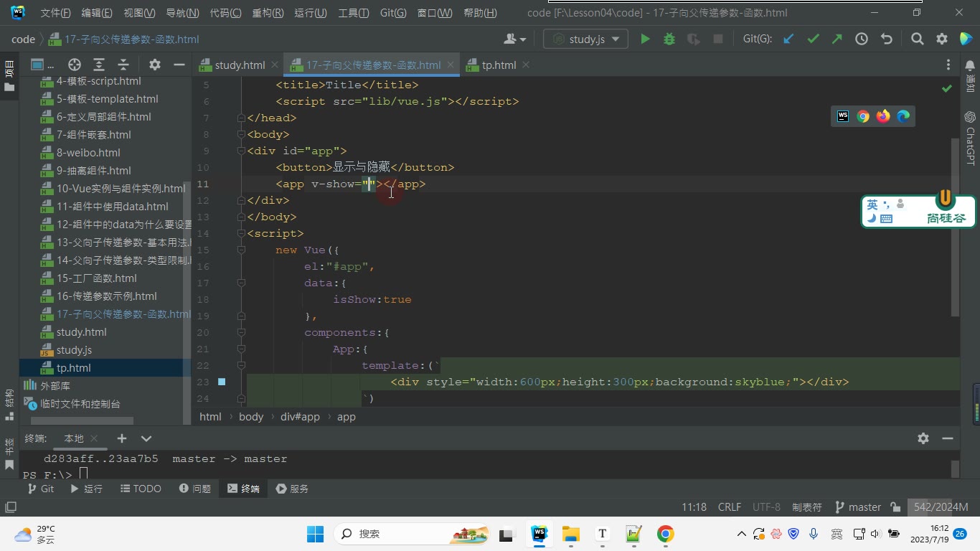
Task: Toggle the 书签 bookmarks tool window
Action: [9, 454]
